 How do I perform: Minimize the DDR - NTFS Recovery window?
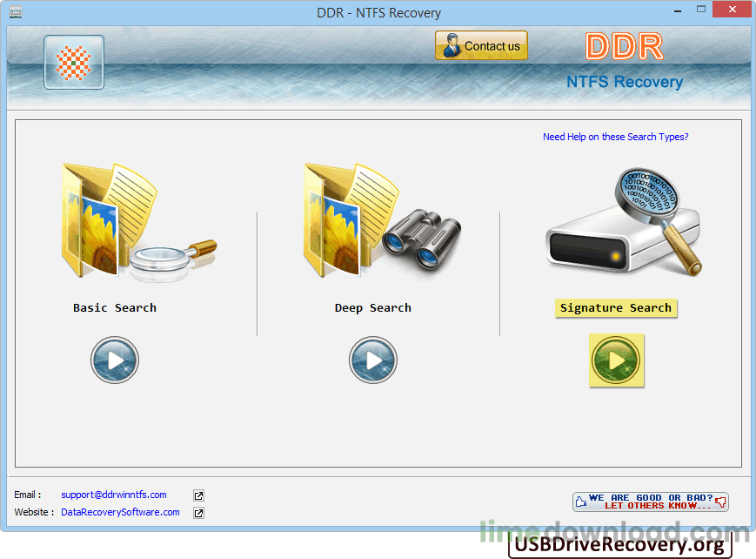pos(675,12)
